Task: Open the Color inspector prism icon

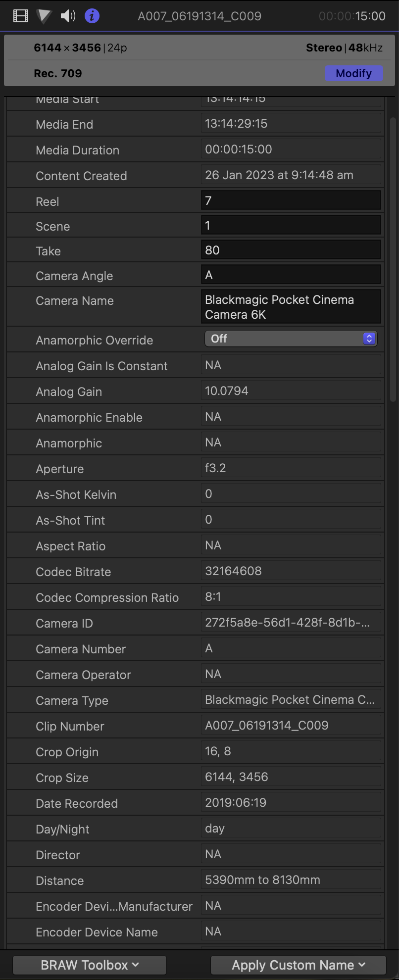Action: click(44, 16)
